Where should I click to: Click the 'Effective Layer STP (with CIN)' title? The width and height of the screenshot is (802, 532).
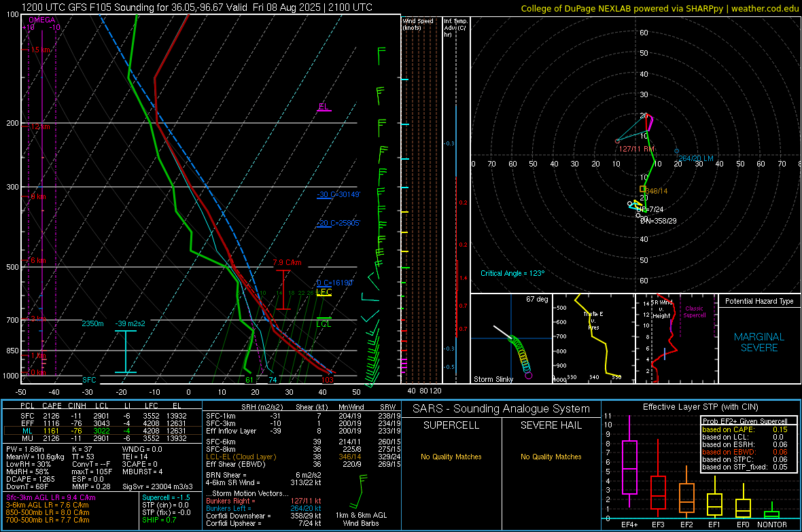[700, 407]
